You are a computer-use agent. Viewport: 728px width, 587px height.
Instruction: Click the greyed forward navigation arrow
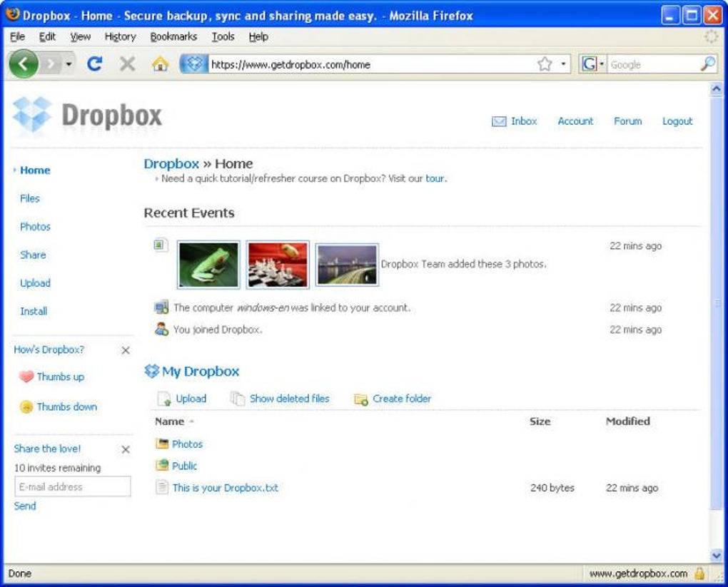point(51,63)
